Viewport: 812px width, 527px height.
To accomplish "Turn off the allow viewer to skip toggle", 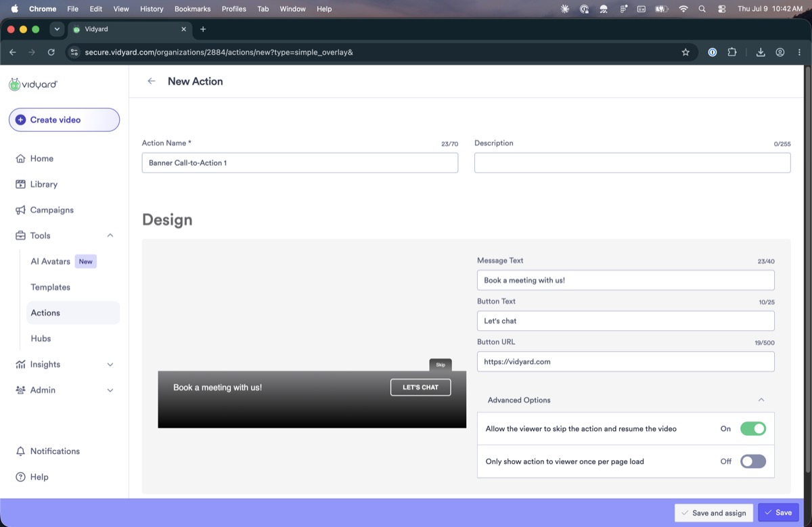I will tap(753, 429).
